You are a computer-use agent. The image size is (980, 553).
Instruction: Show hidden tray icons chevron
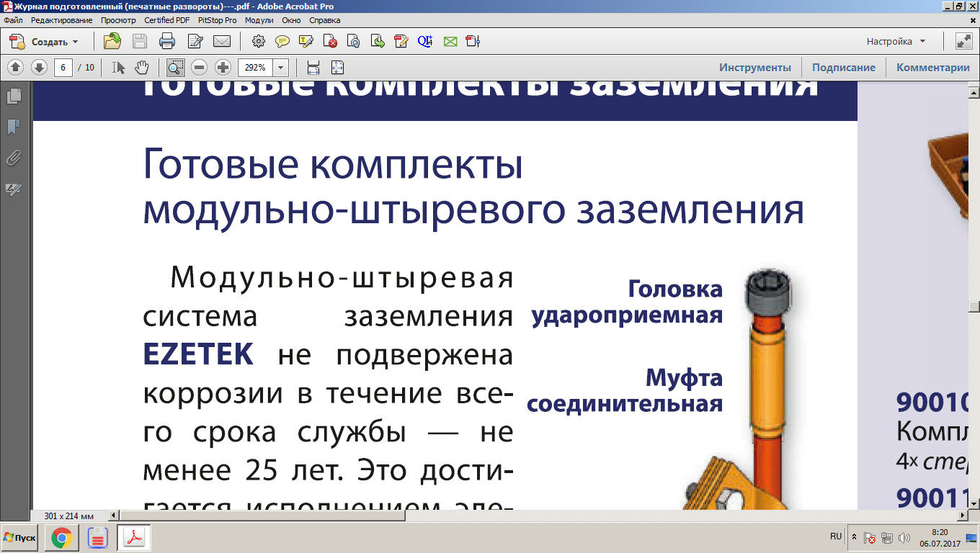click(855, 537)
